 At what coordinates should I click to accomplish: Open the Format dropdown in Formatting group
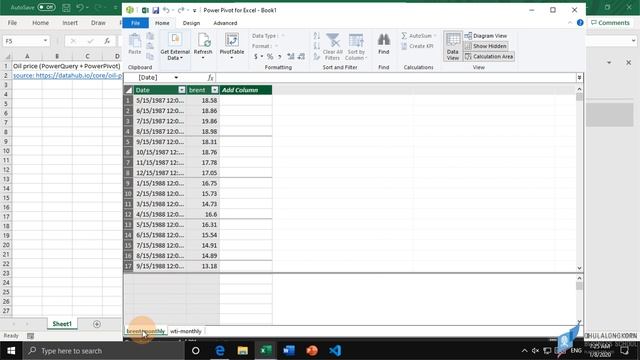(276, 46)
